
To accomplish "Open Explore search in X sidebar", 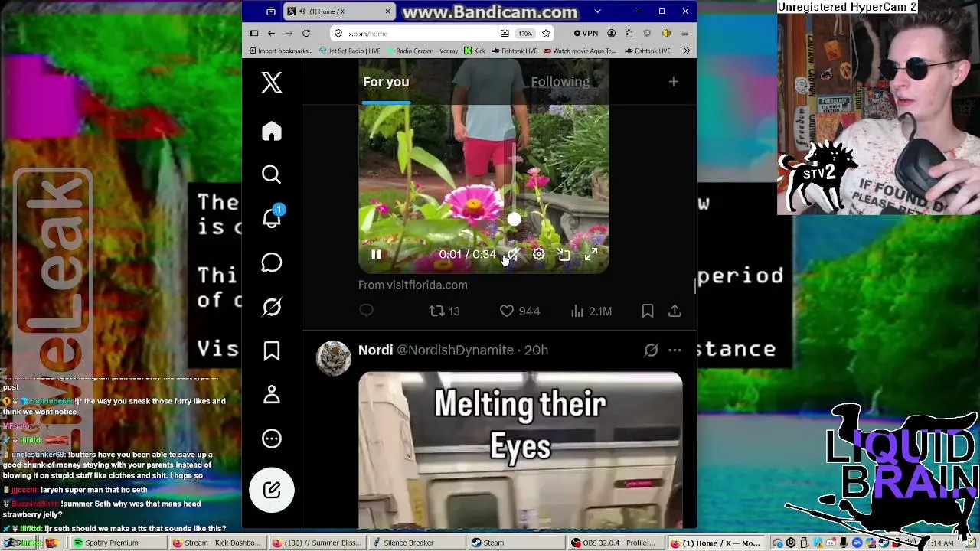I will pos(272,175).
